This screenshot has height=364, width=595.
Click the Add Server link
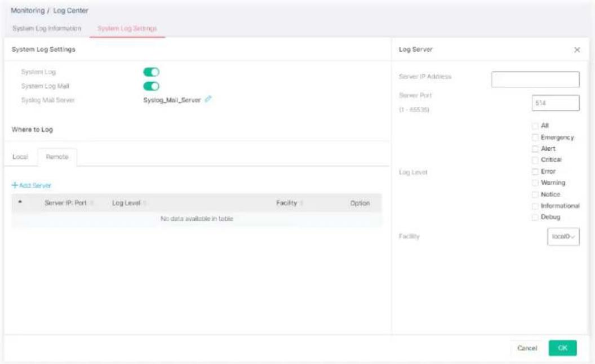pyautogui.click(x=35, y=185)
